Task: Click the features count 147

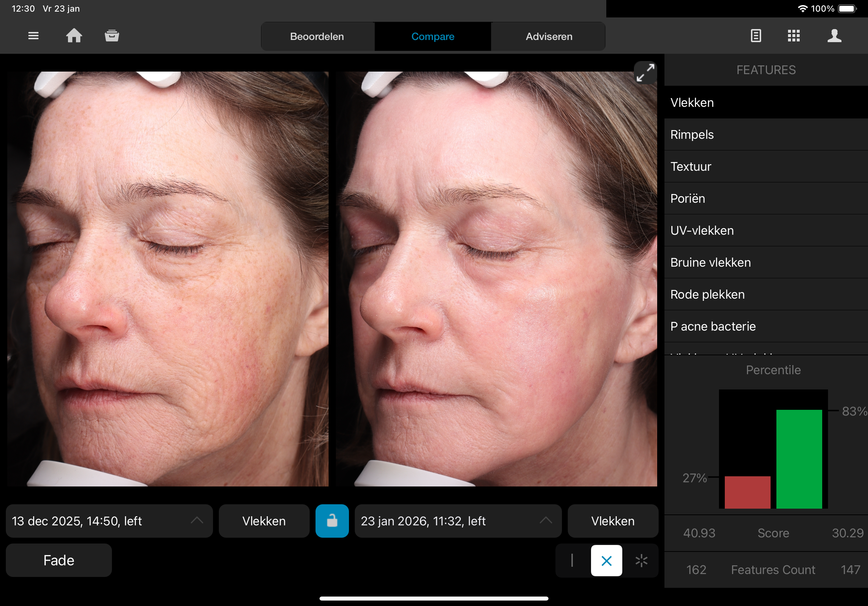Action: (x=851, y=570)
